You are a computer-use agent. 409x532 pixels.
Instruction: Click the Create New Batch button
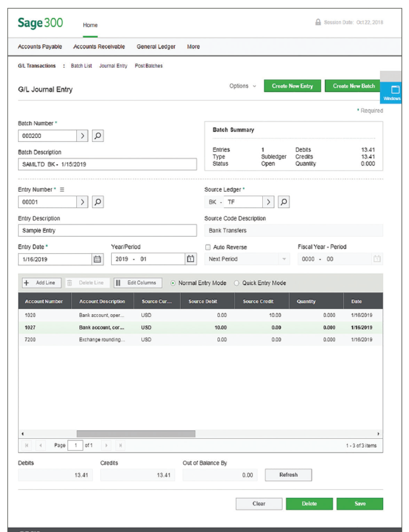click(353, 86)
